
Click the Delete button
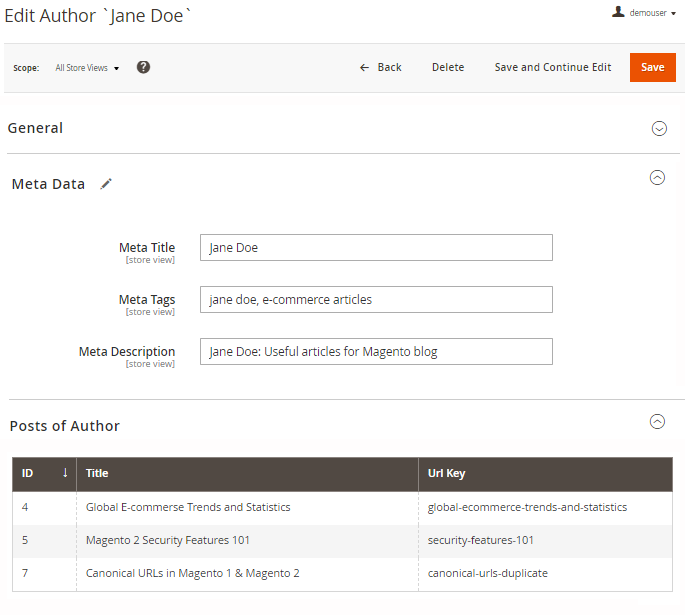tap(447, 67)
